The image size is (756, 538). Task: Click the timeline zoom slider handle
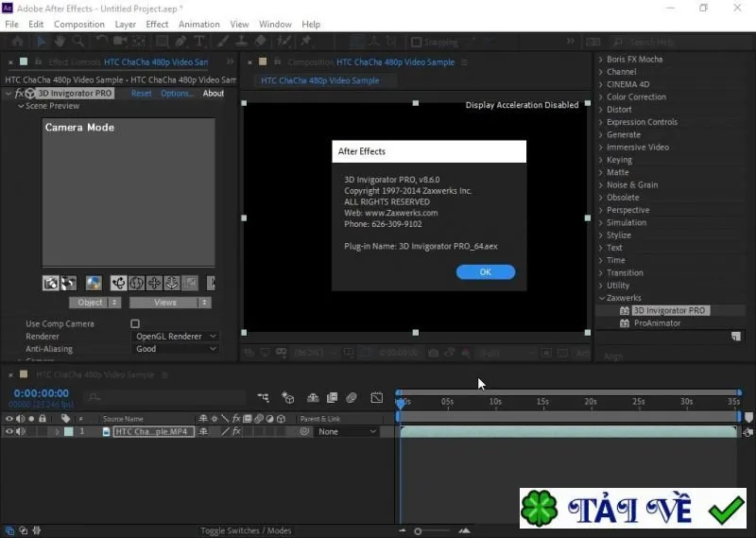tap(418, 531)
